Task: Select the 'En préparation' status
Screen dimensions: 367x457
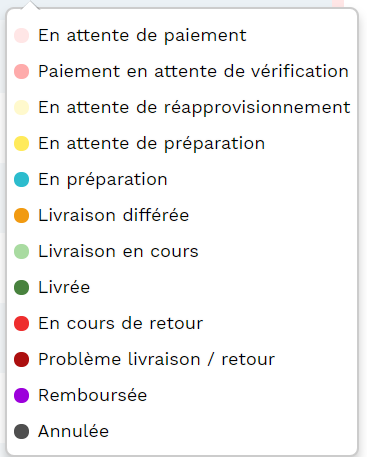Action: pyautogui.click(x=182, y=179)
